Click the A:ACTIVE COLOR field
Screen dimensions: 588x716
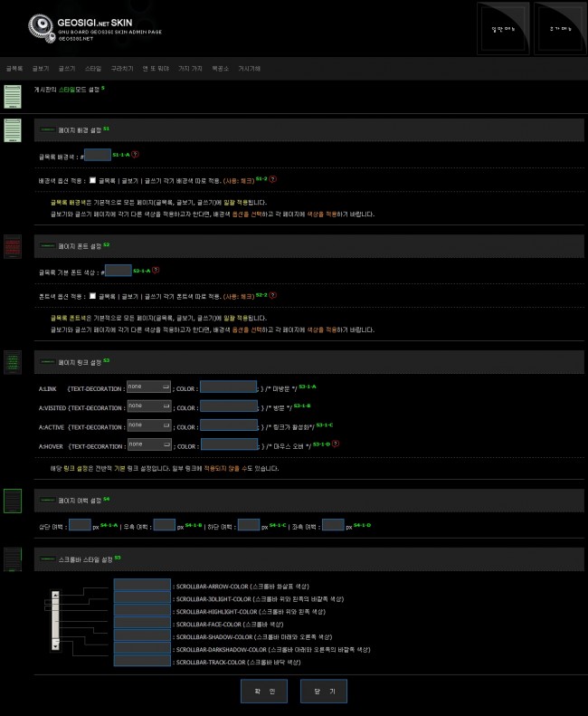pos(229,425)
